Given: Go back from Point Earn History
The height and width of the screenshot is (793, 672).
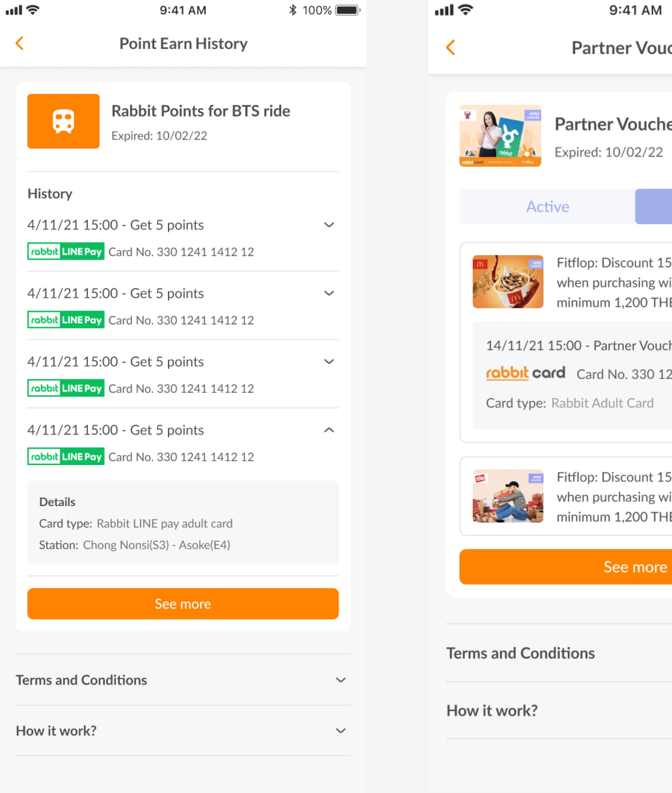Looking at the screenshot, I should tap(20, 43).
